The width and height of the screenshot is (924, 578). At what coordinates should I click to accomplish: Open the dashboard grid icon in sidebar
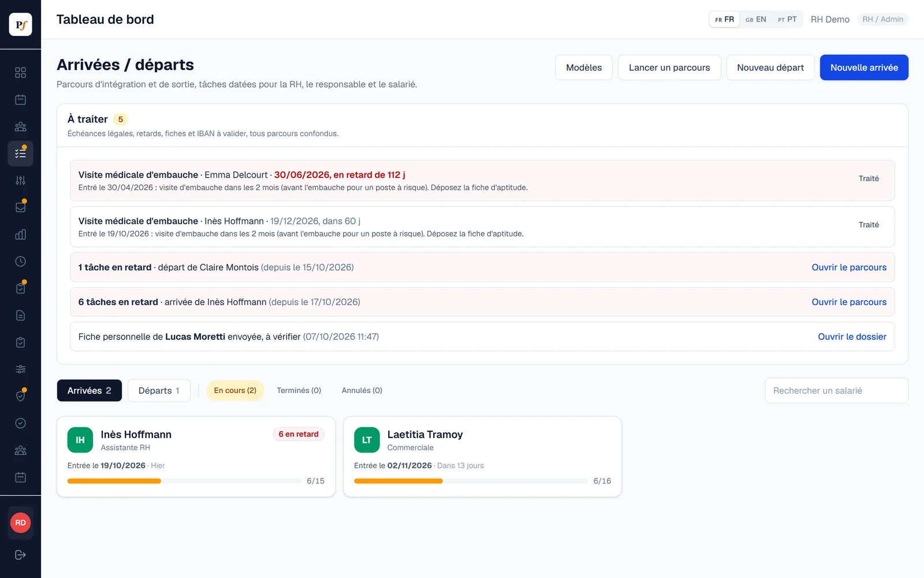tap(20, 72)
